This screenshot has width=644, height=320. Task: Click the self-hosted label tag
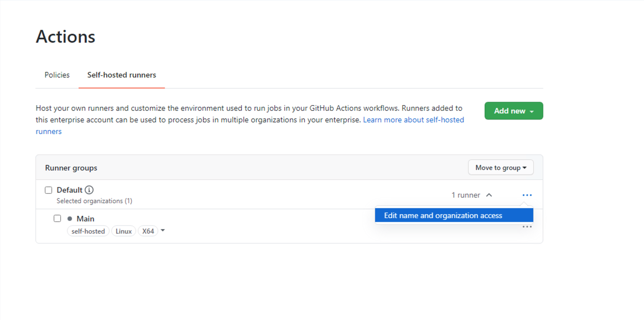[88, 231]
